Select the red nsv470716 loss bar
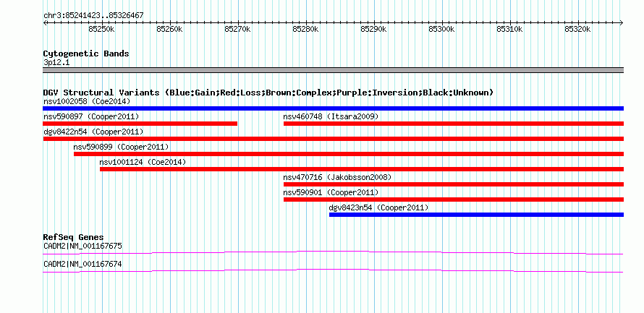This screenshot has height=313, width=644. click(454, 184)
